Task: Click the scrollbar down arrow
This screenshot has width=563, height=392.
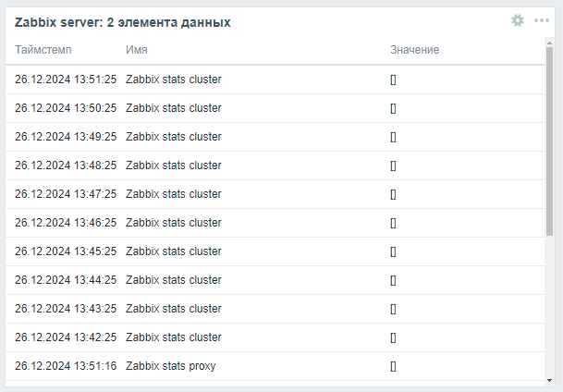Action: pyautogui.click(x=549, y=381)
